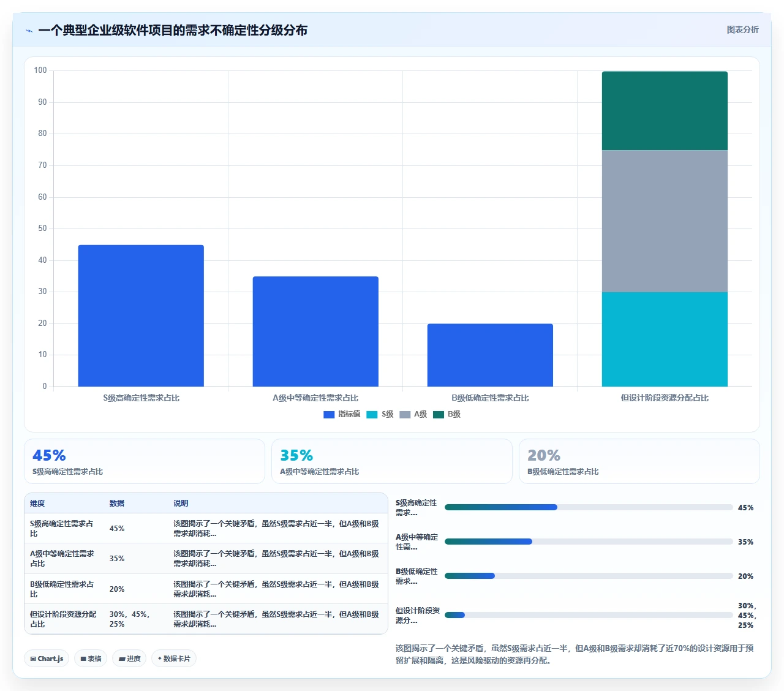The image size is (784, 691).
Task: Select the Chart.js tag chip
Action: coord(47,659)
